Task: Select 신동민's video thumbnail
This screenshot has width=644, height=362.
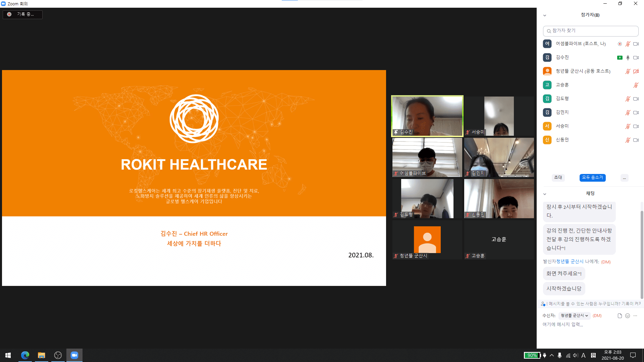Action: [x=499, y=198]
